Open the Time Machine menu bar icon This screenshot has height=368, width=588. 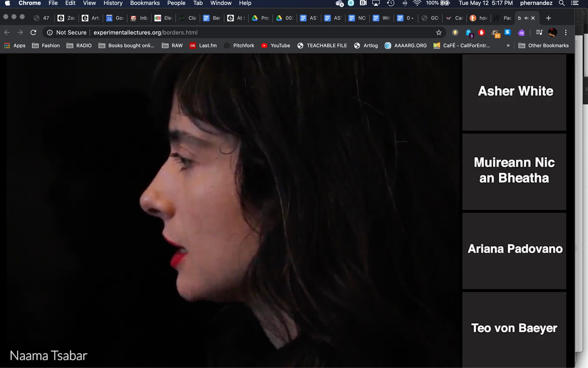(x=391, y=3)
